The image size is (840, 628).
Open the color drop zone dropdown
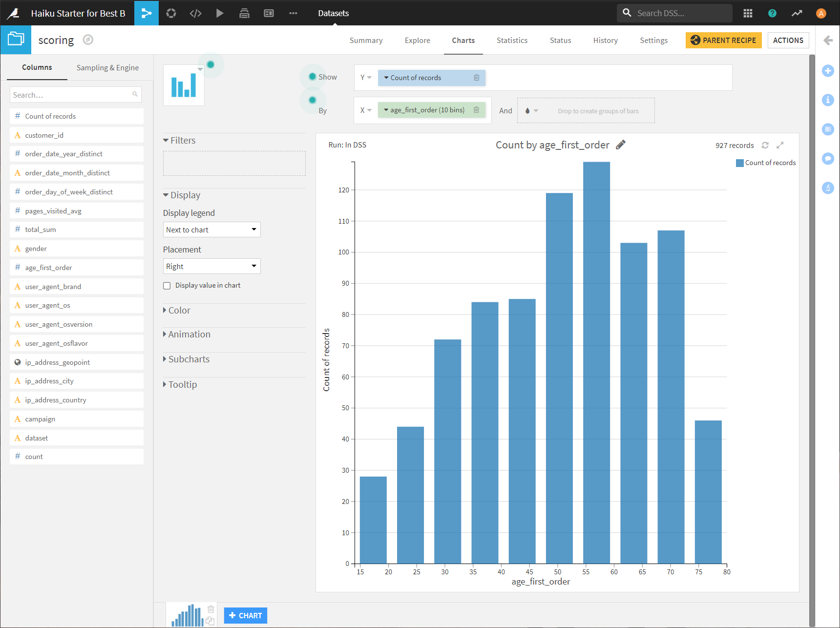pyautogui.click(x=531, y=111)
